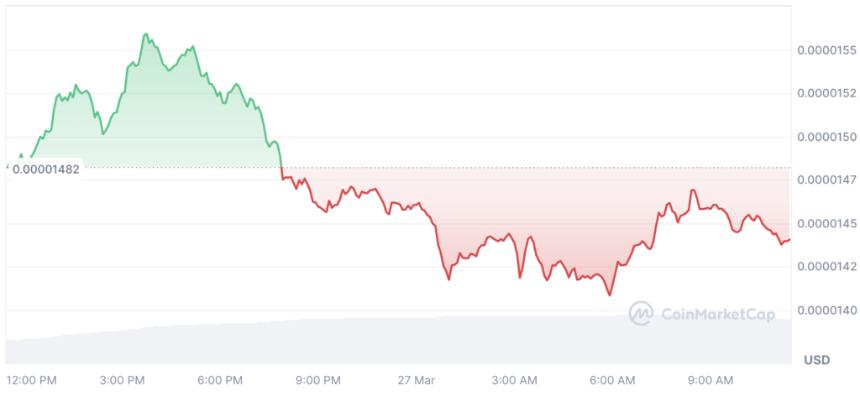Click the CoinMarketCap watermark text
The image size is (860, 401).
point(718,314)
